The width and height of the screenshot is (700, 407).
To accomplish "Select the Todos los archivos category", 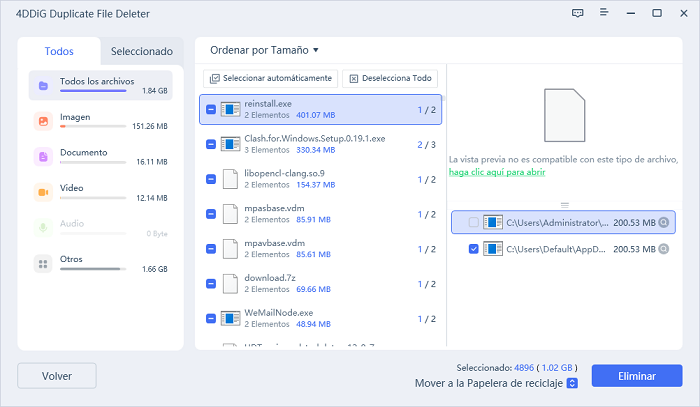I will click(x=100, y=85).
